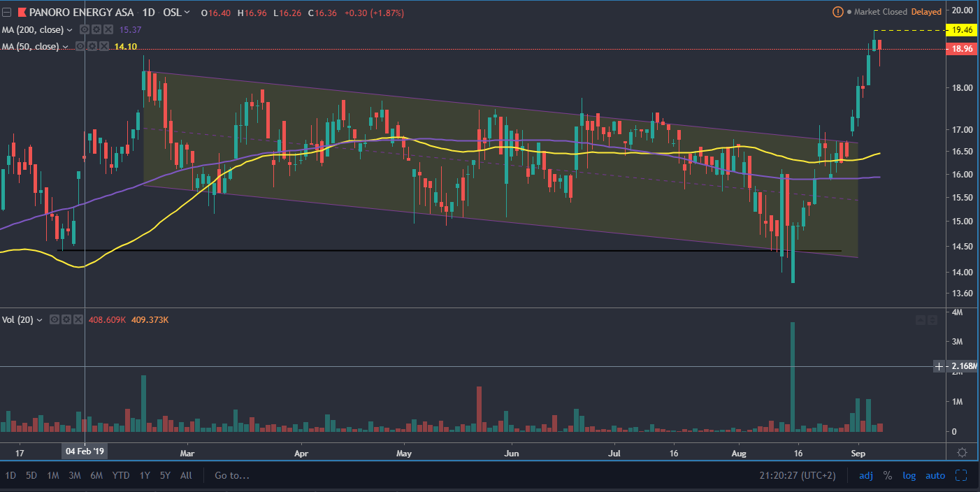
Task: Expand the OSL symbol dropdown arrow
Action: coord(187,13)
